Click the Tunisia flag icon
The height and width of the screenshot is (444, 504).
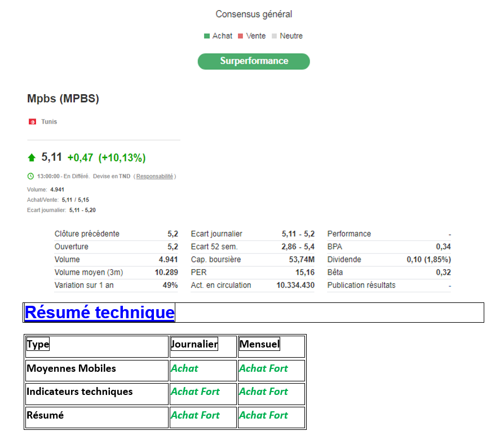[32, 122]
